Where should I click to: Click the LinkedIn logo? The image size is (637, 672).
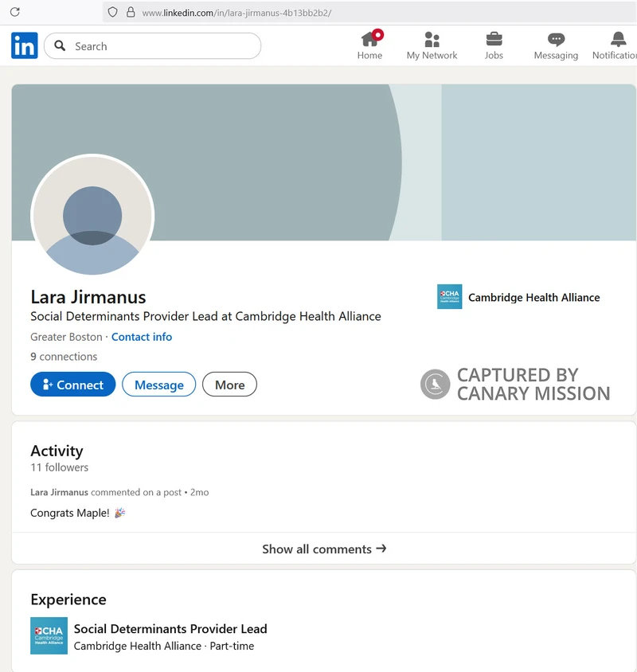(25, 45)
